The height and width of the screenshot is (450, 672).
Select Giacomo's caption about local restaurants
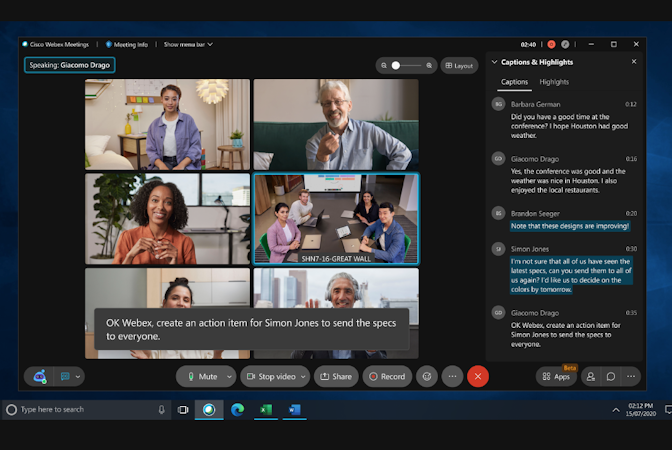568,180
